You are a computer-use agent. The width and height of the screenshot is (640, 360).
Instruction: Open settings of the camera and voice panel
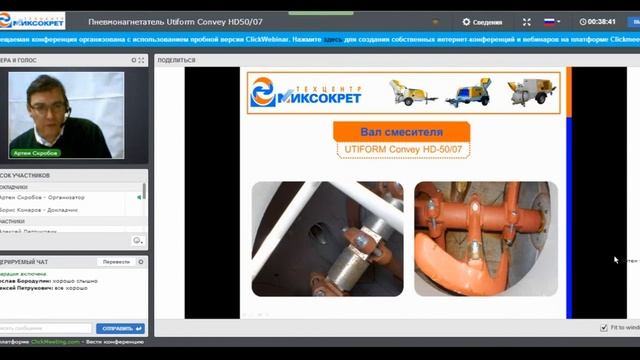click(133, 60)
